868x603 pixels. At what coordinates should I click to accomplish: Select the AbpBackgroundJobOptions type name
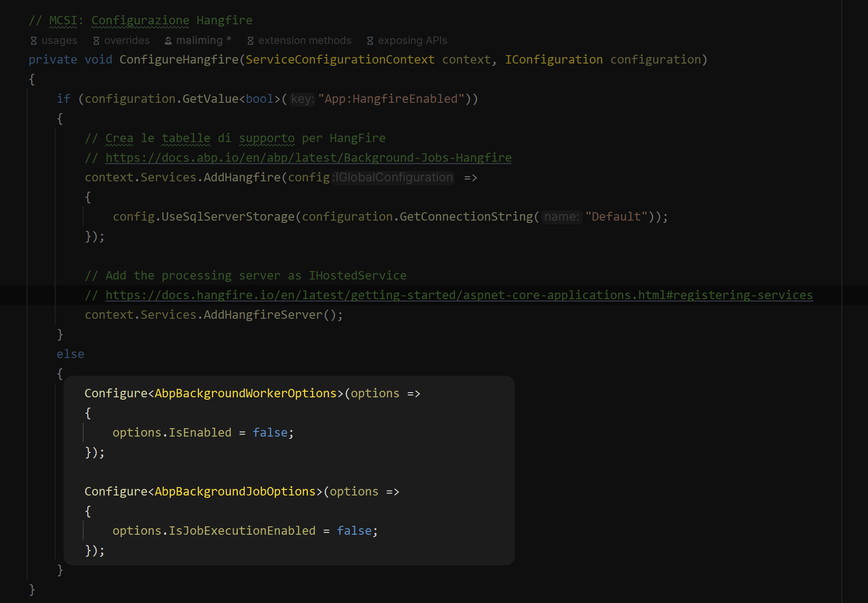(x=235, y=492)
